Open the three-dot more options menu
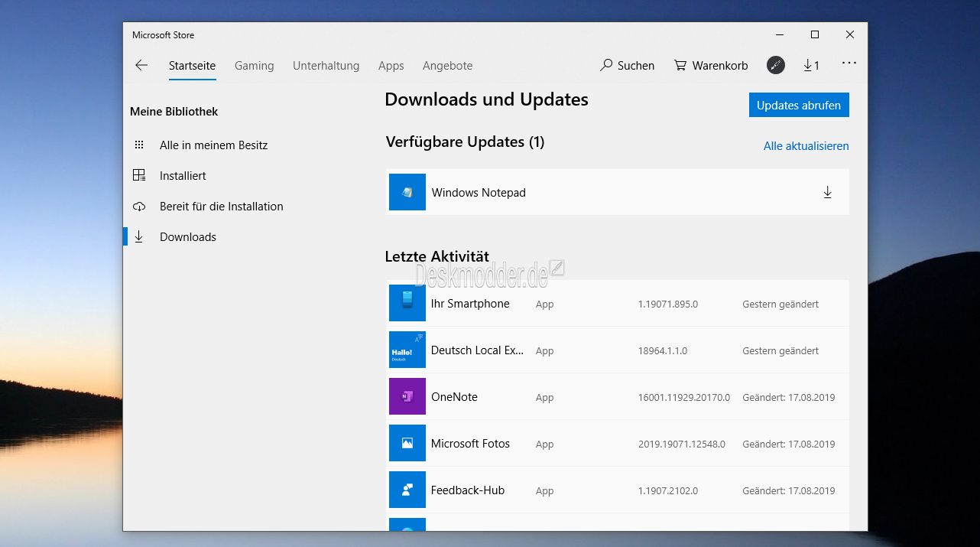This screenshot has height=547, width=980. click(x=849, y=63)
